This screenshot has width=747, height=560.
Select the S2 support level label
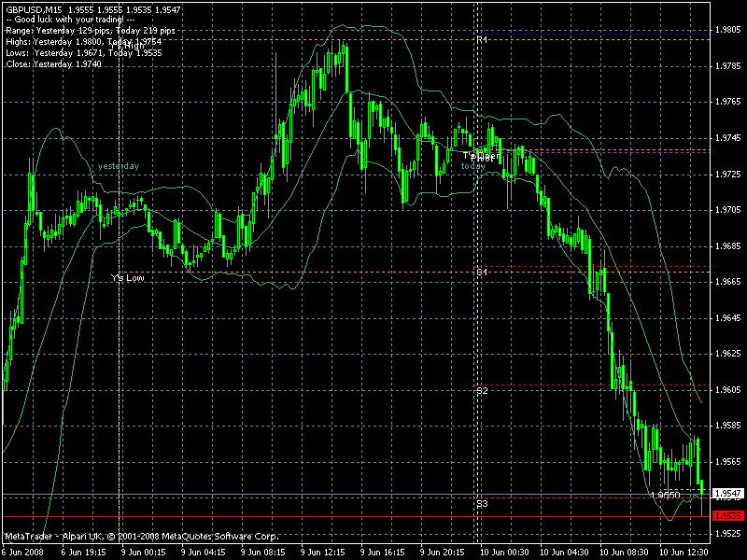point(482,391)
